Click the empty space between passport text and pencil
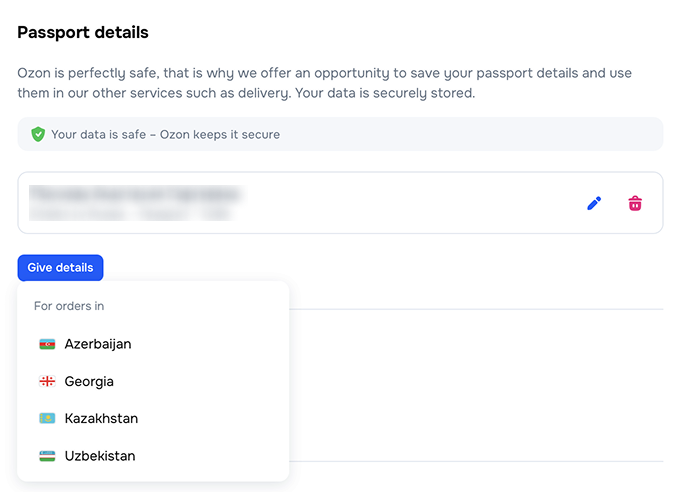Screen dimensions: 678x492 point(410,203)
